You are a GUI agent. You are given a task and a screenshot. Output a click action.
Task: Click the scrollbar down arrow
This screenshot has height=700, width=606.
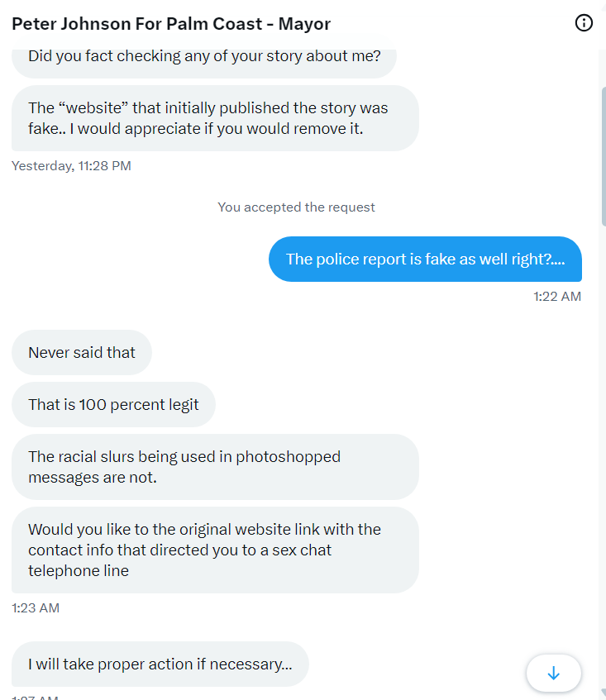[602, 693]
